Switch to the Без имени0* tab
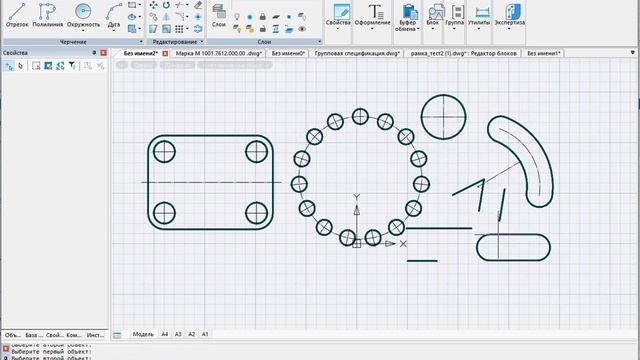Viewport: 640px width, 360px height. (x=289, y=53)
